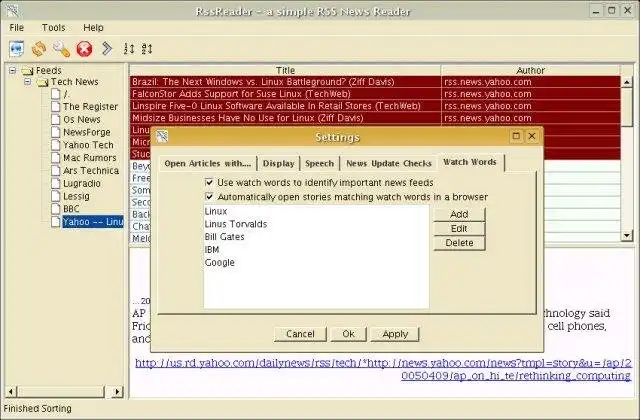Click the document icon beside BBC
The image size is (640, 420).
point(56,209)
